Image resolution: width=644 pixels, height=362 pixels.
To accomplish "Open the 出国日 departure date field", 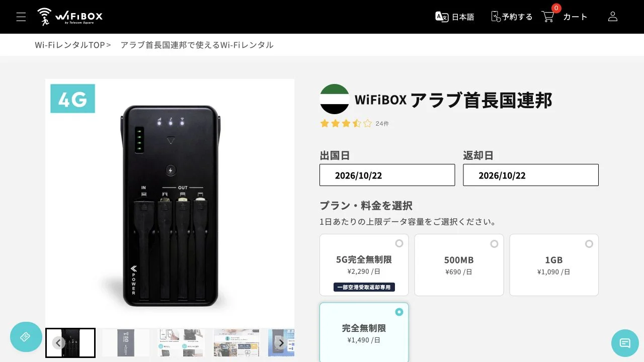I will click(x=387, y=175).
